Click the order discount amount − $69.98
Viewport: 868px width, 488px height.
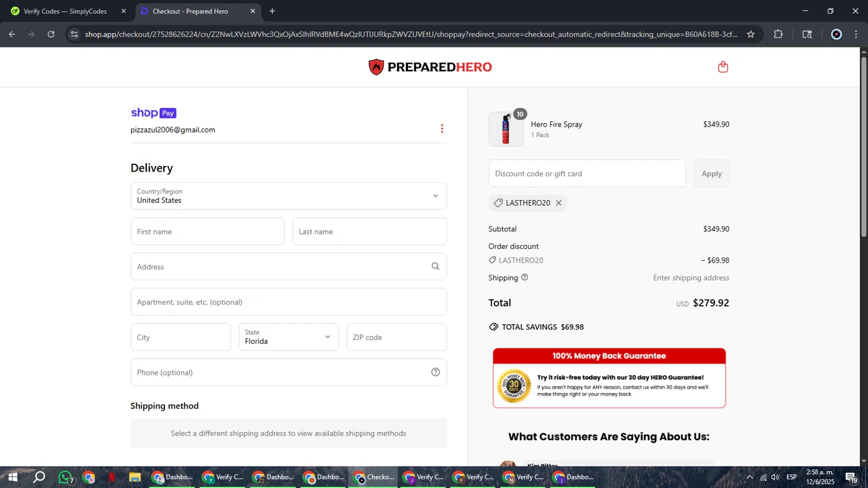point(715,261)
